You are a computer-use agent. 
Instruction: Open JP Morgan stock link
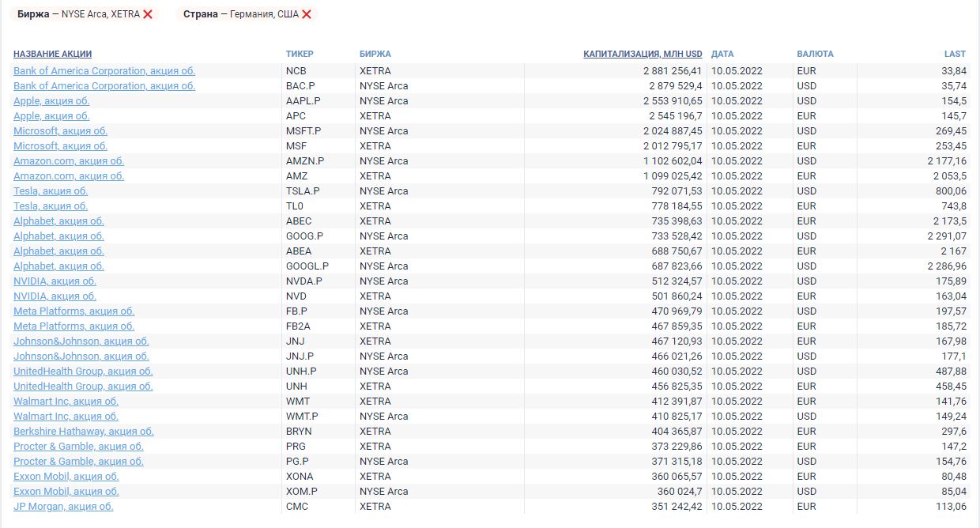point(63,507)
